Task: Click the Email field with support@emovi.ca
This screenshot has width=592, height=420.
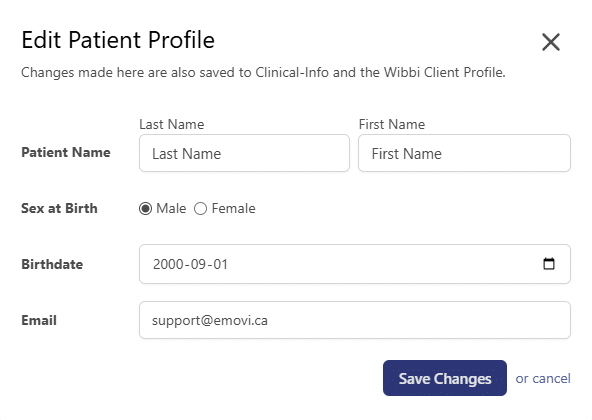Action: click(355, 320)
